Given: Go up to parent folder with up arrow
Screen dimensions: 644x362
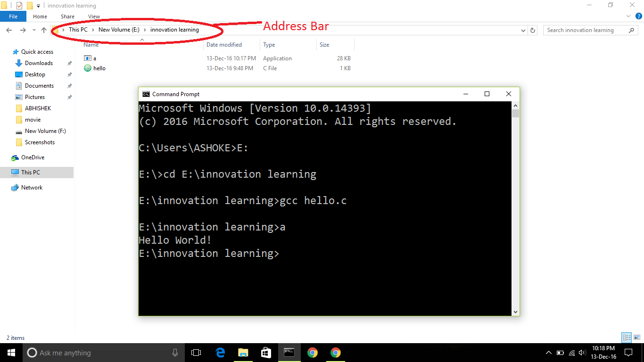Looking at the screenshot, I should (43, 30).
